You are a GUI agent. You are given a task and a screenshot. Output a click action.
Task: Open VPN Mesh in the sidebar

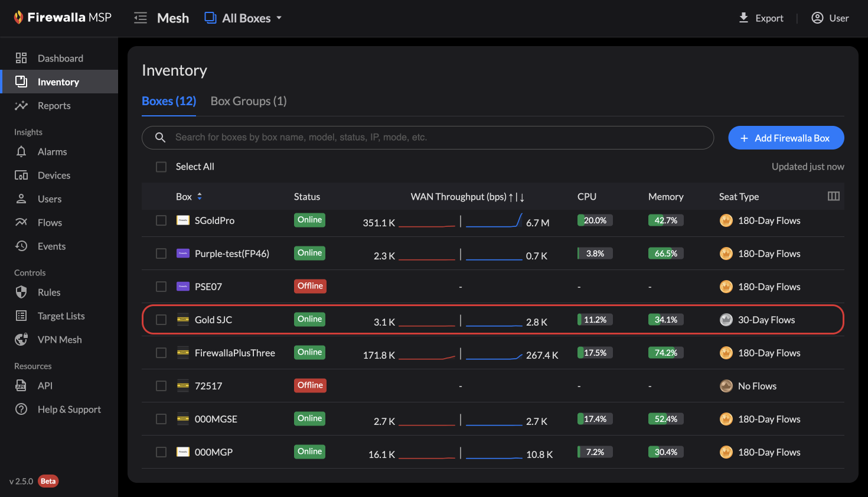click(x=59, y=339)
